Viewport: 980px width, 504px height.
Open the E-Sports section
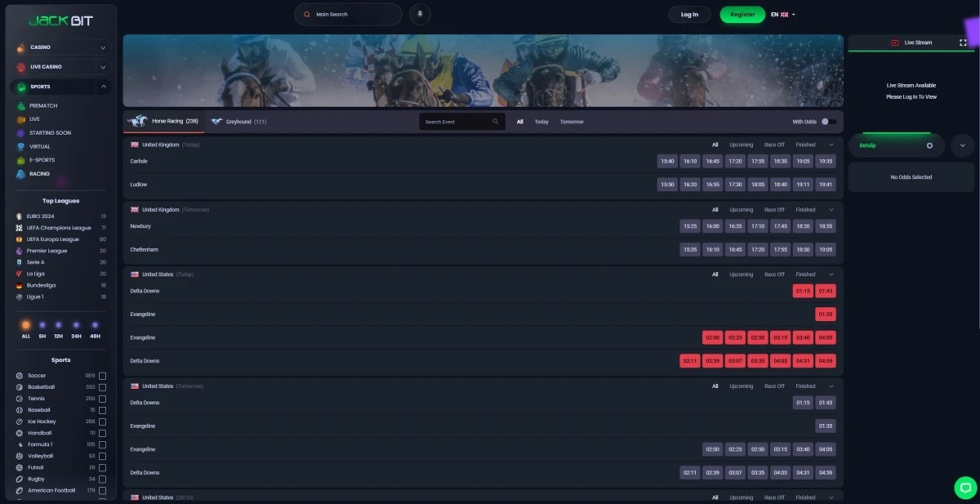(x=42, y=160)
